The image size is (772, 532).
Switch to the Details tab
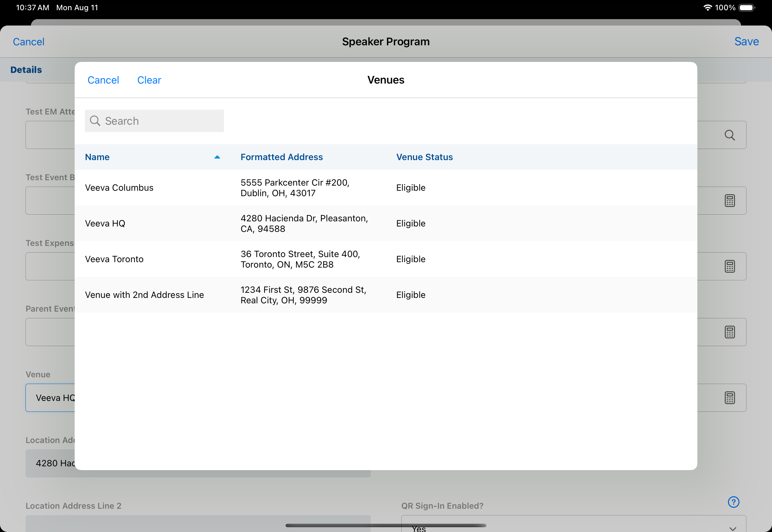click(26, 70)
